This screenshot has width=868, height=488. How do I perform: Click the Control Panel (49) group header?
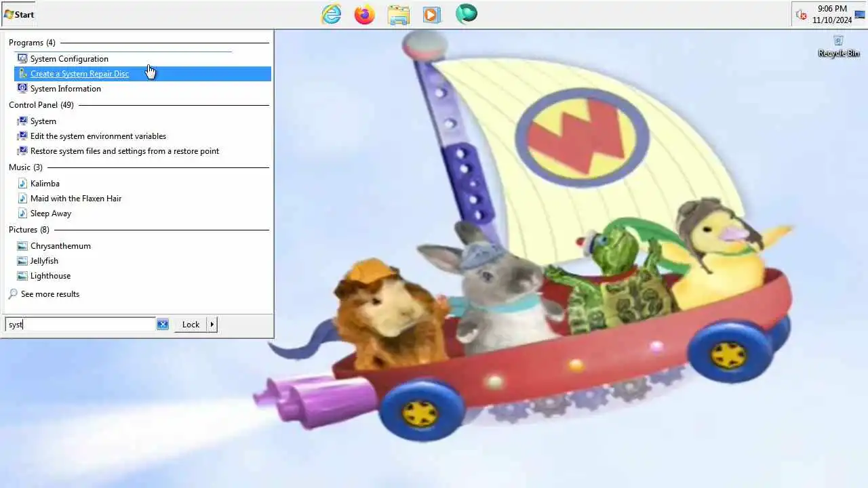coord(41,105)
